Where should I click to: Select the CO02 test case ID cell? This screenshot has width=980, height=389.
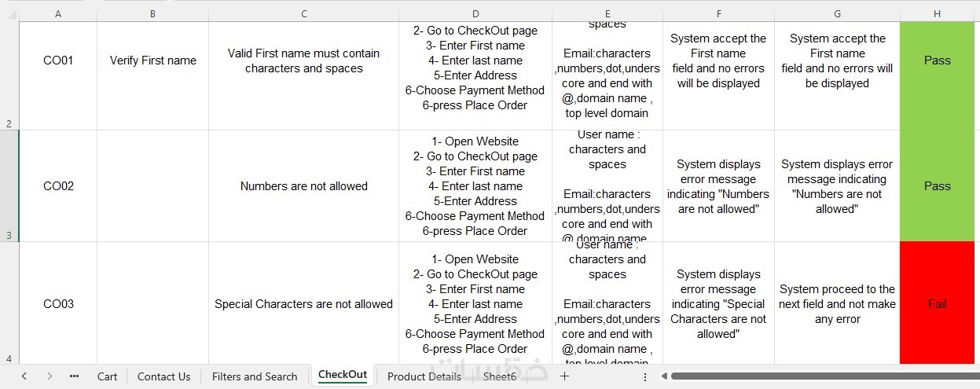pos(58,186)
